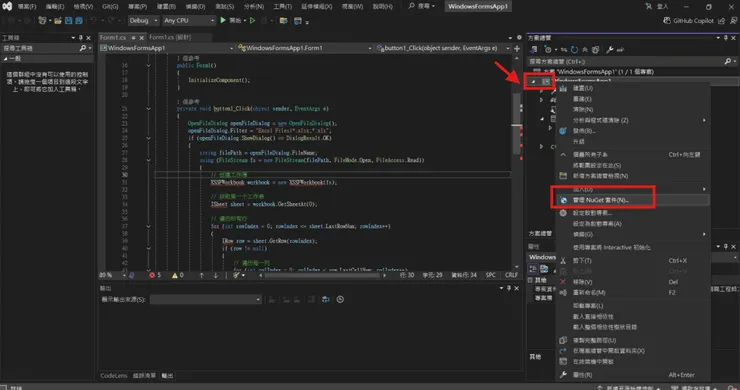Click the previous issue up arrow
Screen dimensions: 740x390
tap(202, 275)
